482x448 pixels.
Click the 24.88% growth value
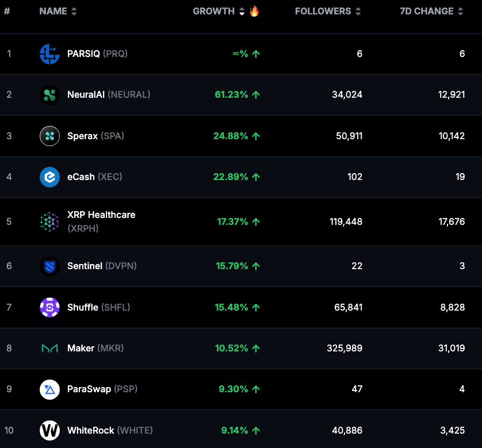point(231,136)
